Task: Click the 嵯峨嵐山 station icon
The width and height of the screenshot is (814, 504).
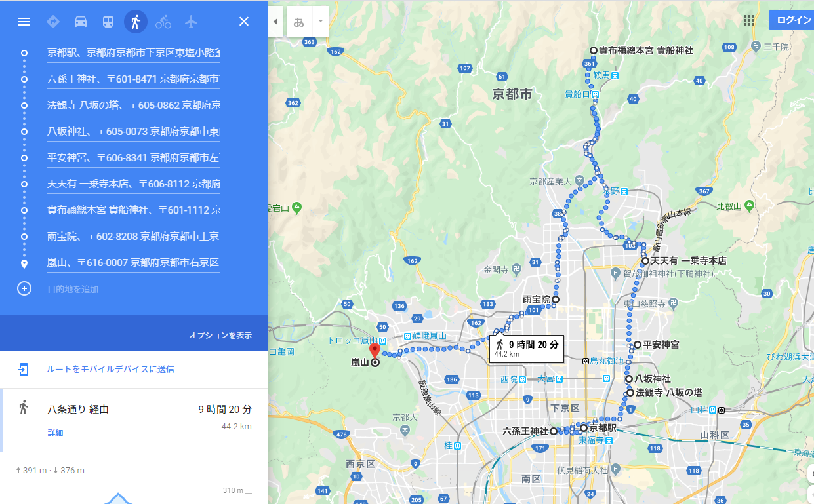Action: coord(407,336)
